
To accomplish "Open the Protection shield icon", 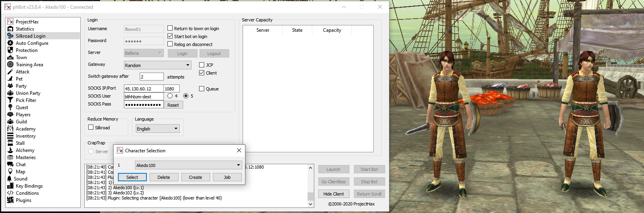I will tap(10, 50).
